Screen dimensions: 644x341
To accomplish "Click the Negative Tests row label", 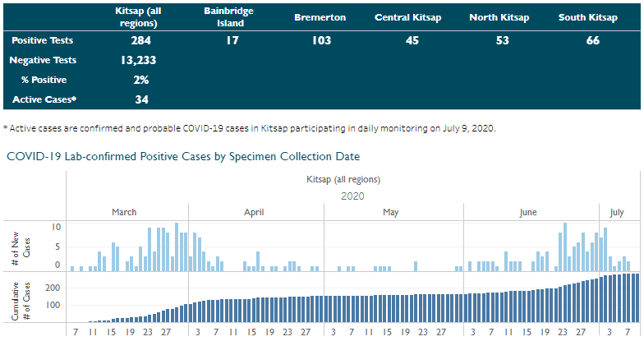I will tap(43, 60).
